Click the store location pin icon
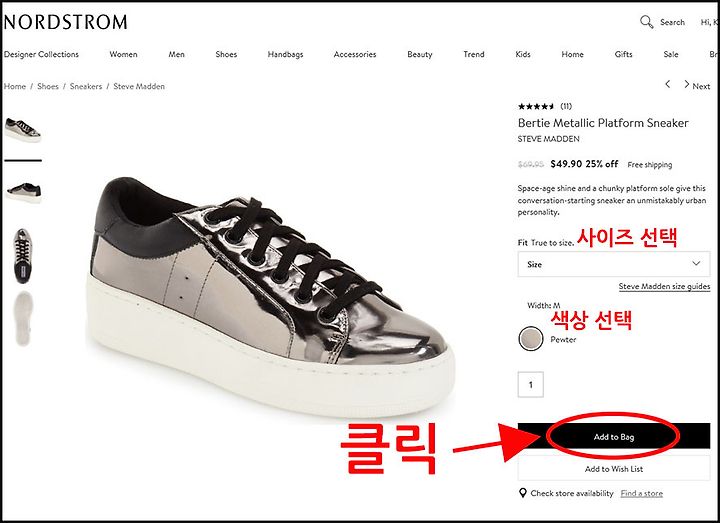The width and height of the screenshot is (720, 523). [523, 493]
